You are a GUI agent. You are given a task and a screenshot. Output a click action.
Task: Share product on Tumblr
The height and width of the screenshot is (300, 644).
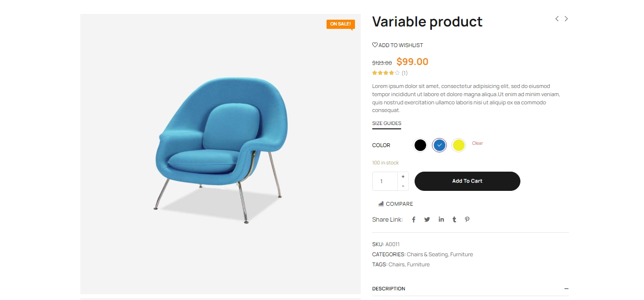454,219
